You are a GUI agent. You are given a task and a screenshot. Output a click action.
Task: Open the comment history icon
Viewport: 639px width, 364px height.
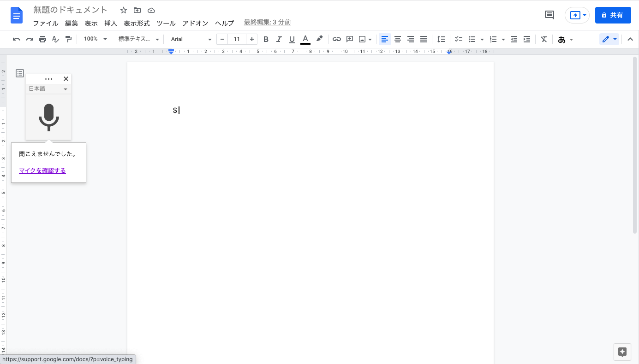549,15
